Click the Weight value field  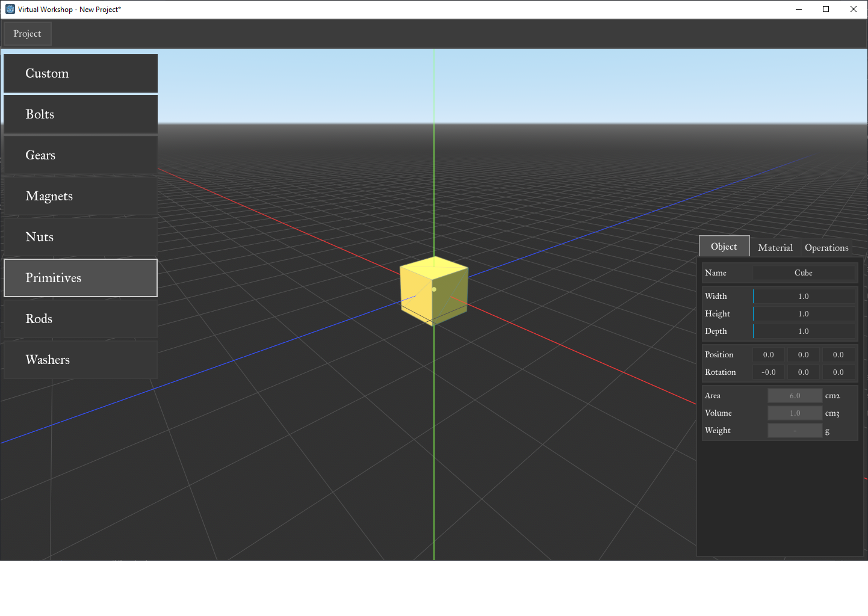(795, 431)
